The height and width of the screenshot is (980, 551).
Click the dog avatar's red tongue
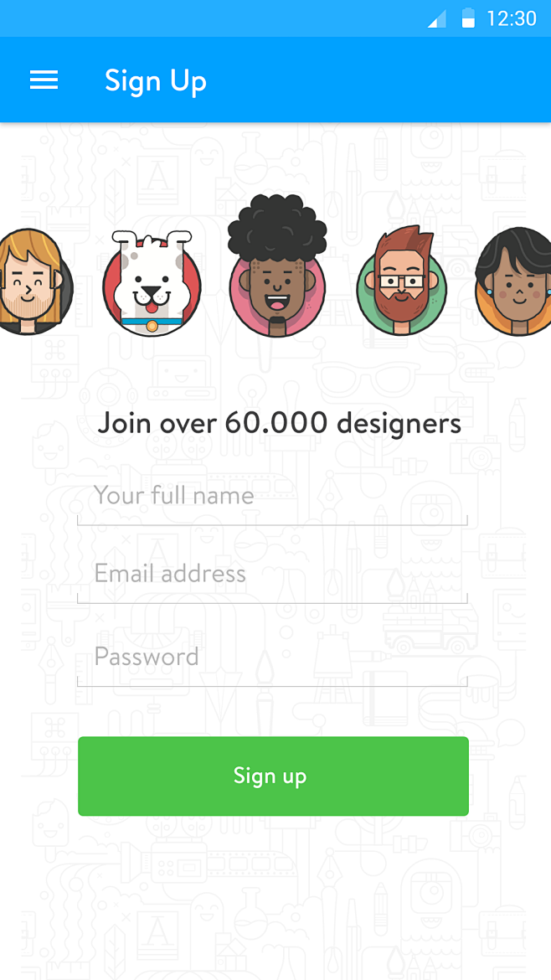152,306
